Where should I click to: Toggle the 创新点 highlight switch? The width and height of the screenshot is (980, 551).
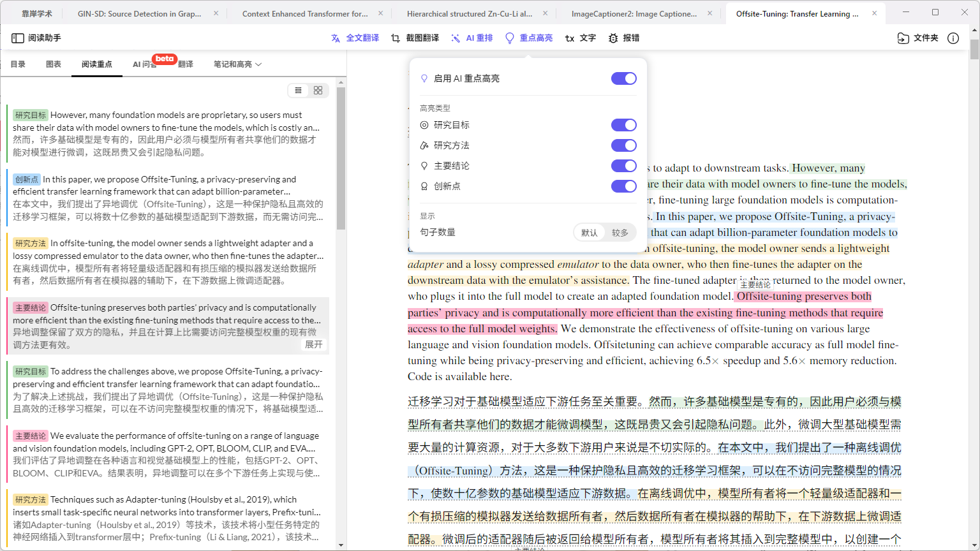624,186
